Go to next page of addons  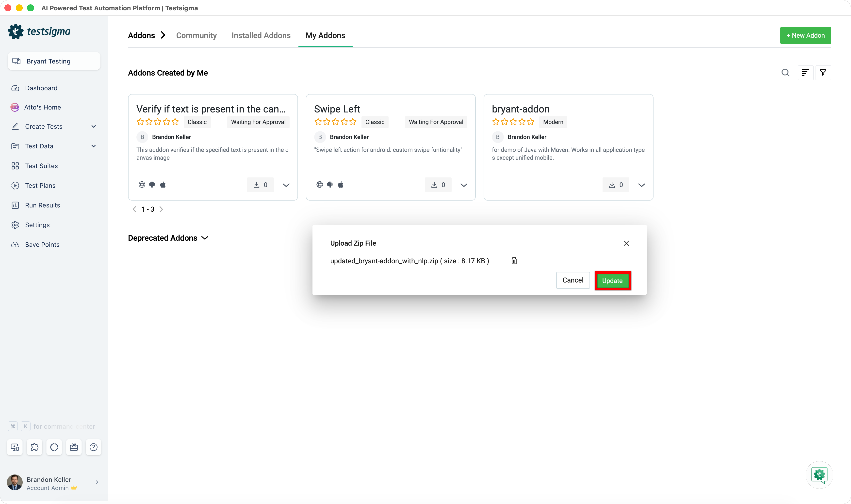161,209
